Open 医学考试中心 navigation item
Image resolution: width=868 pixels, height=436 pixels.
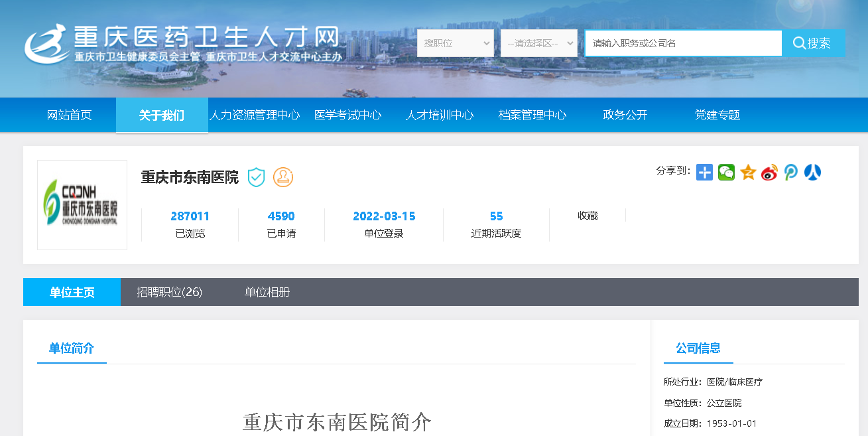347,115
